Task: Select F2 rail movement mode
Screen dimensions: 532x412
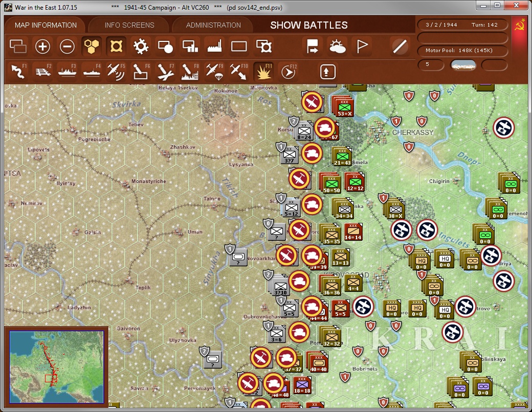Action: coord(43,72)
